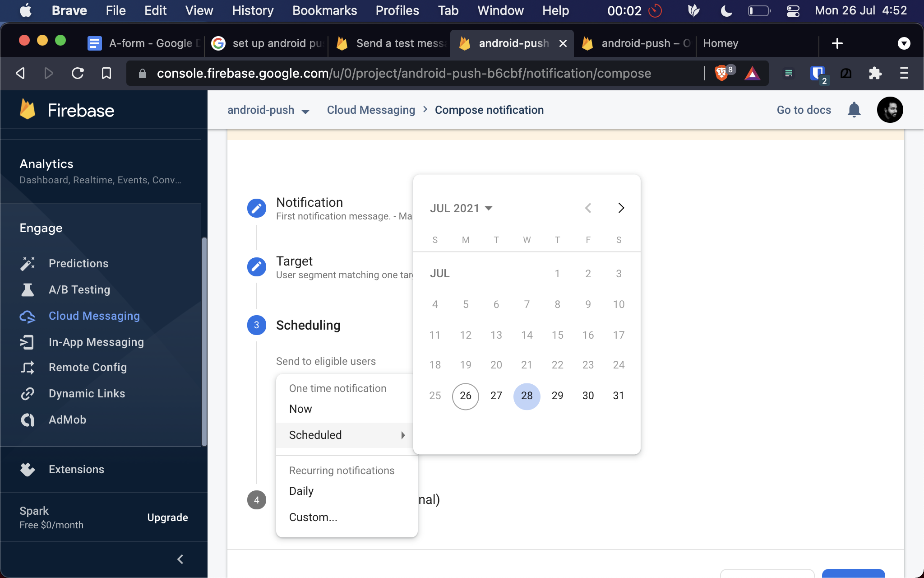Click the JUL 2021 month/year dropdown
The height and width of the screenshot is (578, 924).
[461, 207]
